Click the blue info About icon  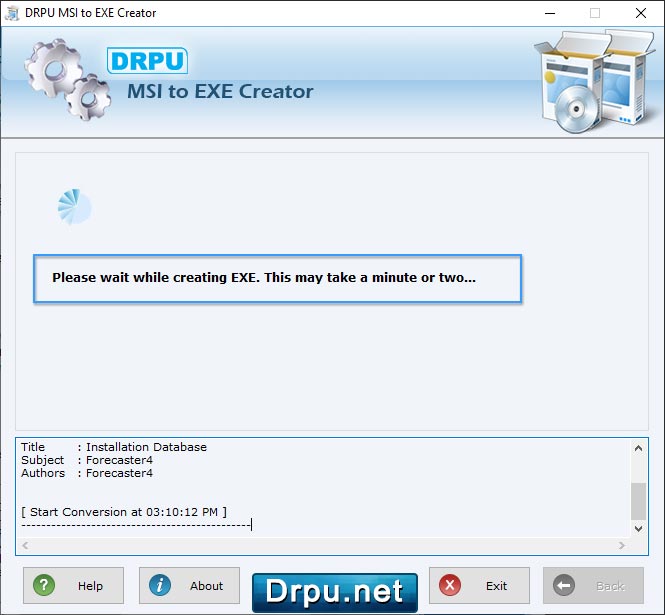tap(160, 585)
